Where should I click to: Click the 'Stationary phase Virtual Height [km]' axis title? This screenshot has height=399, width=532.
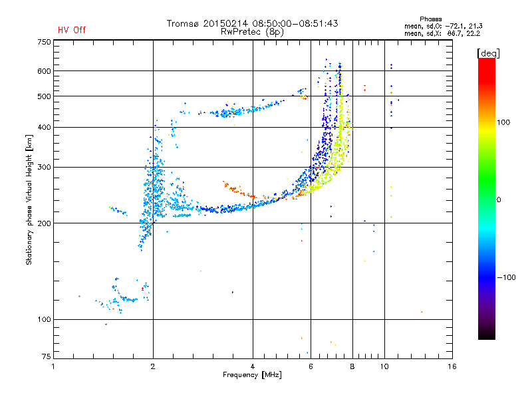(x=29, y=199)
